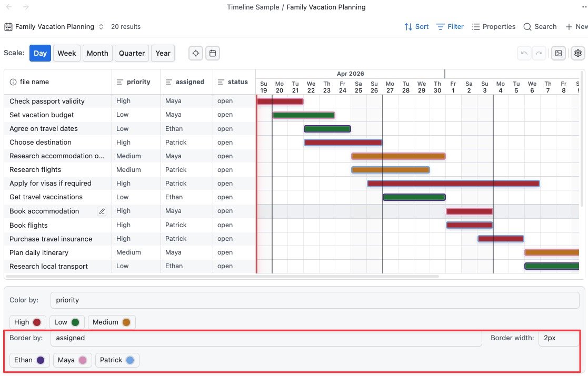This screenshot has width=588, height=376.
Task: Go forward with the right arrow icon
Action: (26, 7)
